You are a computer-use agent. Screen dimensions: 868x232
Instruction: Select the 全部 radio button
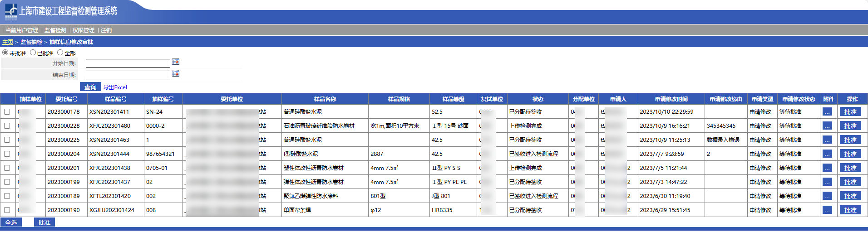pyautogui.click(x=60, y=53)
